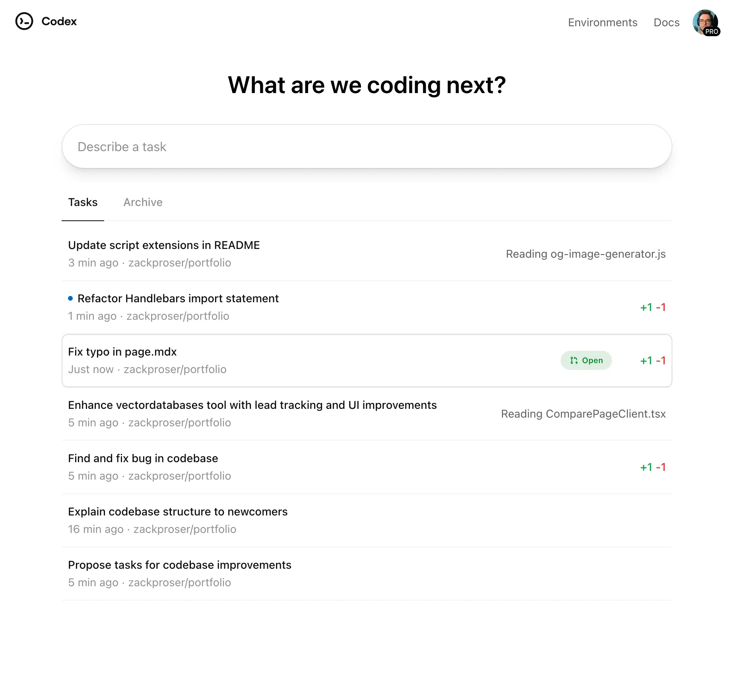This screenshot has width=734, height=700.
Task: Click the terminal glyph inside the Codex logo
Action: point(24,22)
